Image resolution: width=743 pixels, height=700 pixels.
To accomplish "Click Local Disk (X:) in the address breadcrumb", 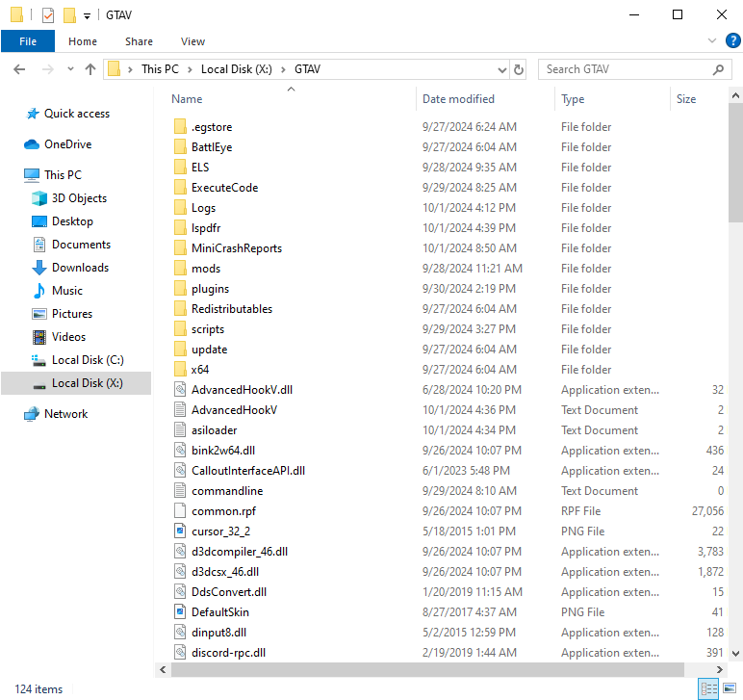I will coord(237,69).
